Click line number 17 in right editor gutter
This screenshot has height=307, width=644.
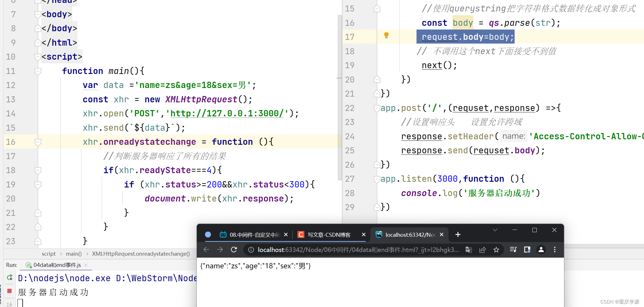pos(349,37)
